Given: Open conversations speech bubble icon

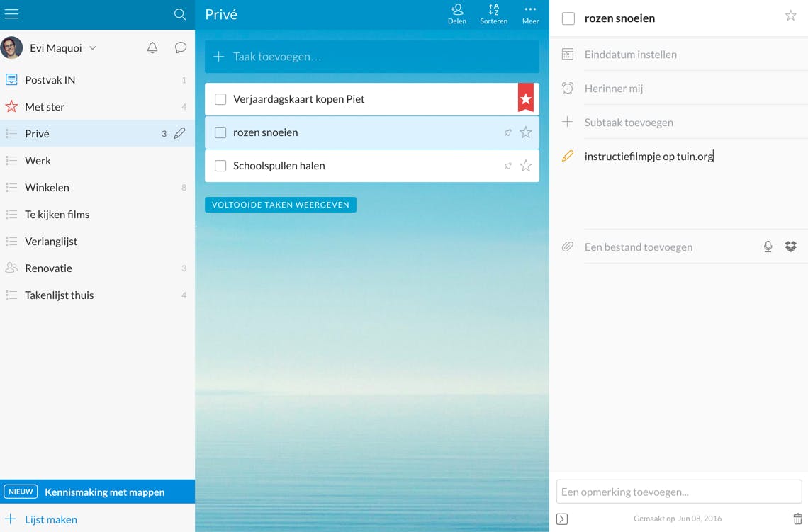Looking at the screenshot, I should pyautogui.click(x=180, y=48).
